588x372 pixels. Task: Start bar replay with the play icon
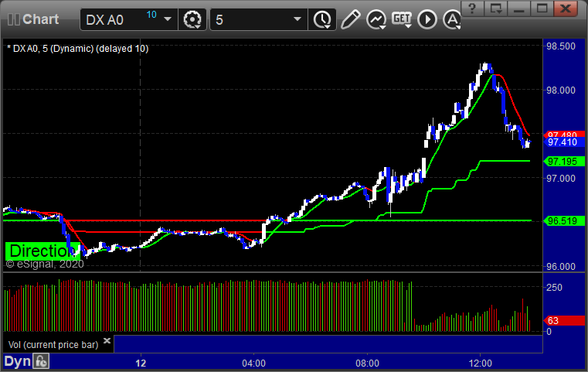(427, 19)
